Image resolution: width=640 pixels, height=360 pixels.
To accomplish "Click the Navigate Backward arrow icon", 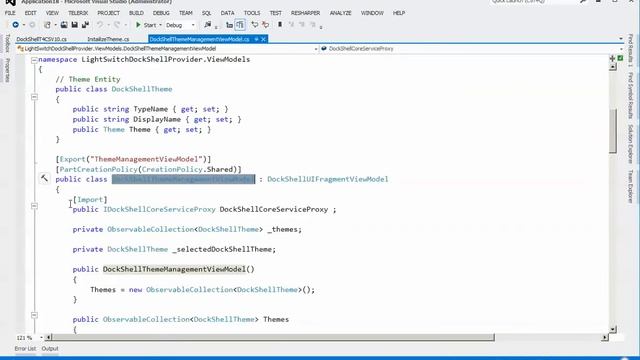I will pyautogui.click(x=16, y=25).
